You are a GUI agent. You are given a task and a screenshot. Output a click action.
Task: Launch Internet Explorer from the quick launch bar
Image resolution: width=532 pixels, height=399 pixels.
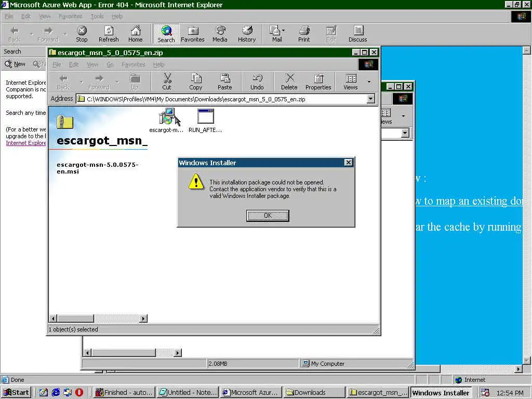tap(55, 393)
